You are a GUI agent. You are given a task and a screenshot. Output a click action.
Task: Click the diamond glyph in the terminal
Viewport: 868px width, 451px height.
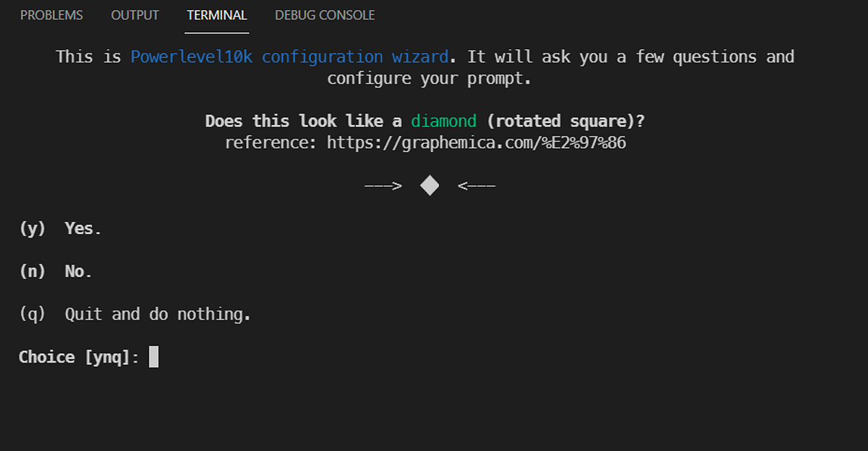[429, 184]
